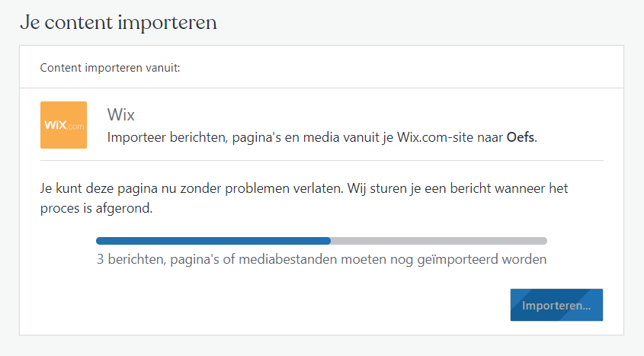Screen dimensions: 644x356
Task: Click the Importeren... button
Action: pyautogui.click(x=556, y=305)
